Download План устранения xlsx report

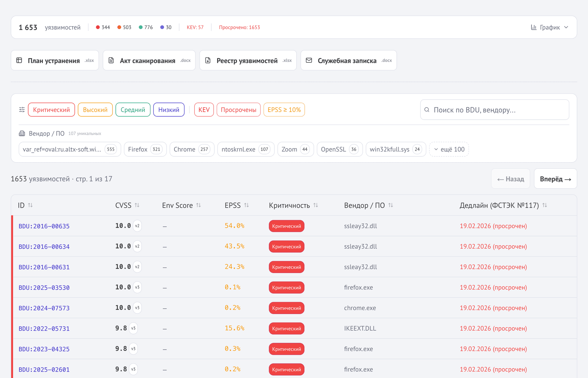[x=55, y=60]
